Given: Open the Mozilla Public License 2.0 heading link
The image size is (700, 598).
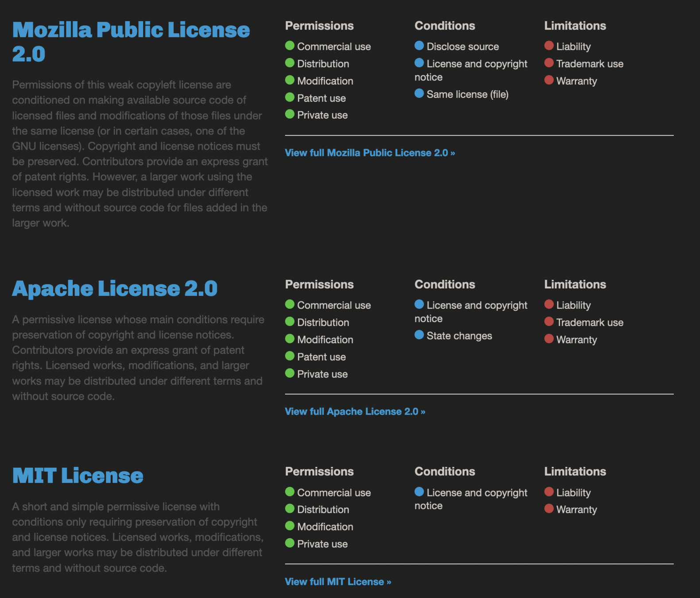Looking at the screenshot, I should 131,42.
